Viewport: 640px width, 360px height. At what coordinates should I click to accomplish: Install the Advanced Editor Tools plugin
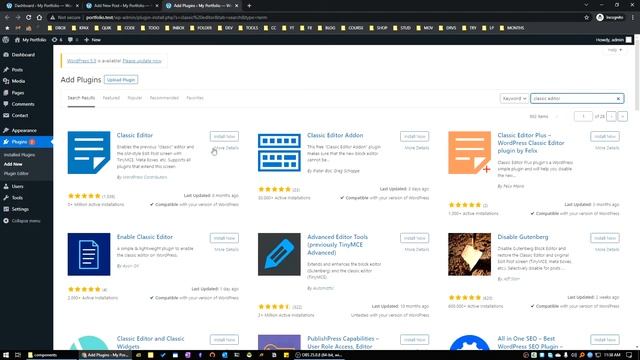pos(414,238)
